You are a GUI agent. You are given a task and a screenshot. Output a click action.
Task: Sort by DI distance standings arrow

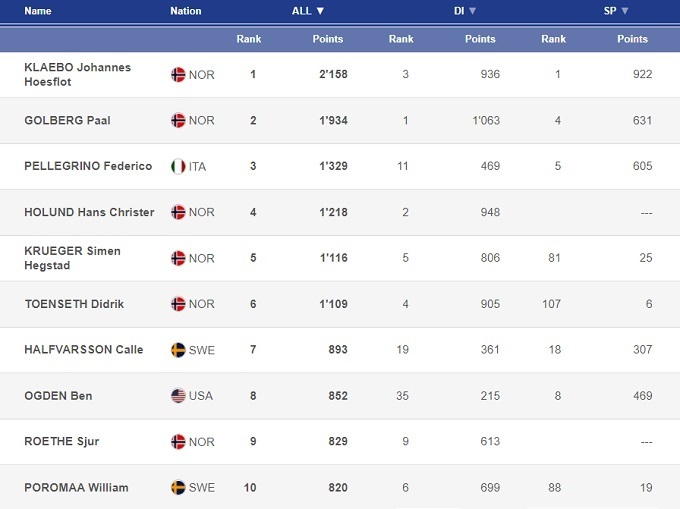(x=472, y=11)
